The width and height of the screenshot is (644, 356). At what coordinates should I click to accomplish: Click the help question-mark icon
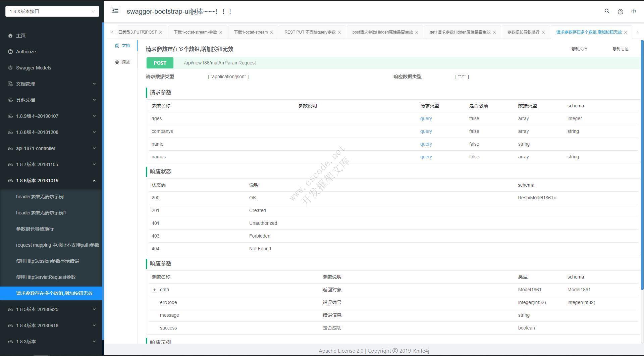click(x=620, y=11)
